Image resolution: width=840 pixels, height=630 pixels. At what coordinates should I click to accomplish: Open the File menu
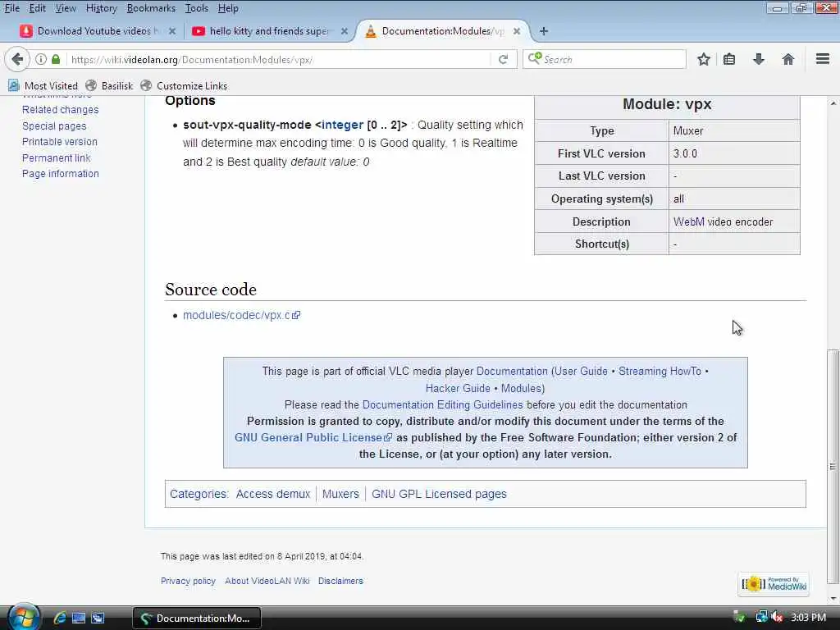point(11,8)
